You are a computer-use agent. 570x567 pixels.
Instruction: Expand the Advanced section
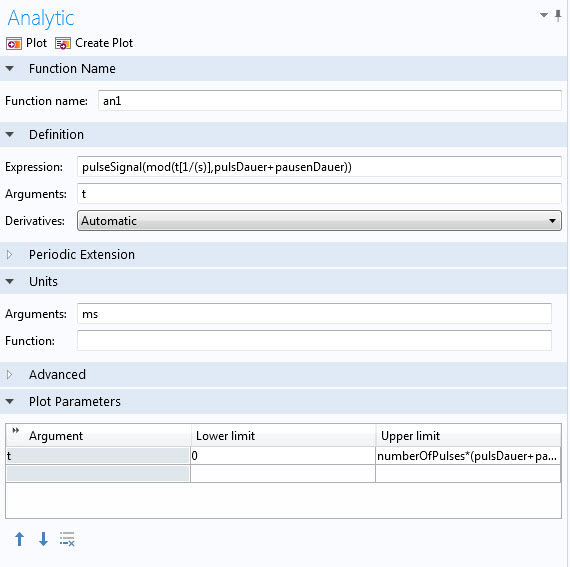pos(10,374)
